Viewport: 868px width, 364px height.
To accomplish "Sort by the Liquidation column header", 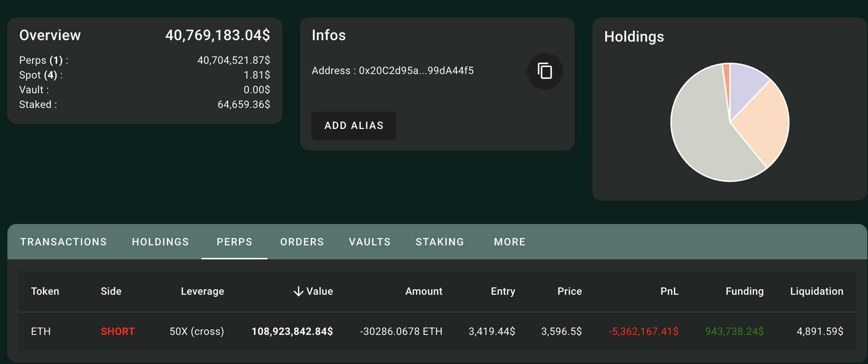I will (816, 291).
